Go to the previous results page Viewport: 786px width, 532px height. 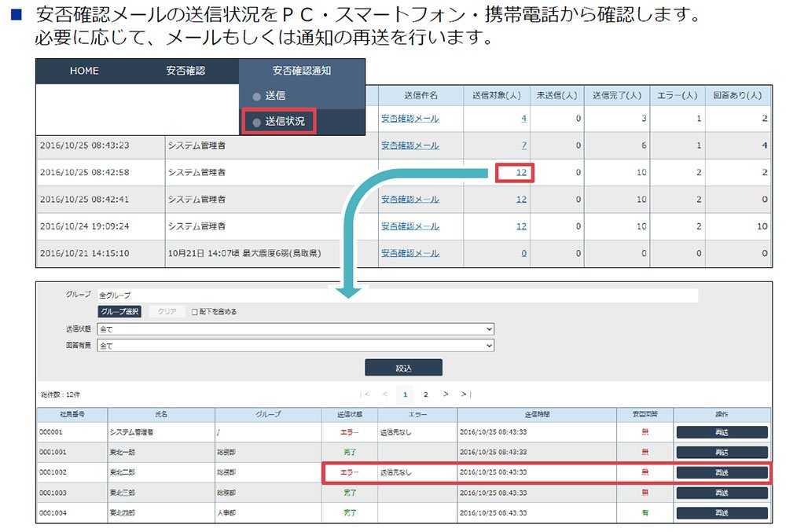385,394
